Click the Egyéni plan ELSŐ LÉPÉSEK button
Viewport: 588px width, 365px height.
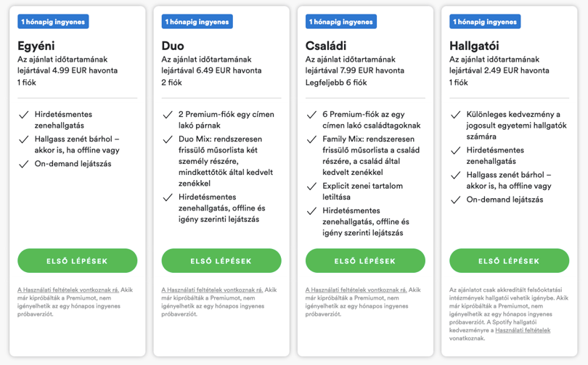77,261
